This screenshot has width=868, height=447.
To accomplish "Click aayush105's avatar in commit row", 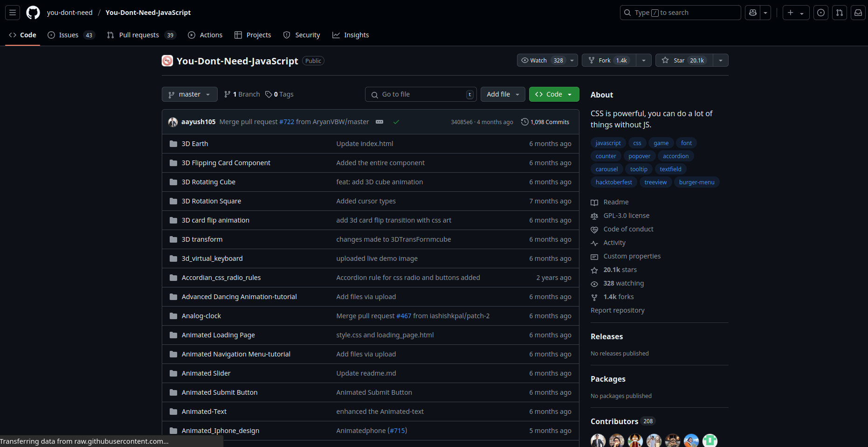I will (173, 122).
